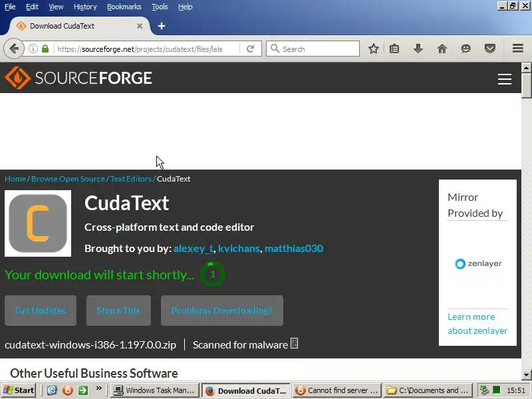Click the download countdown progress circle
The height and width of the screenshot is (399, 532).
[212, 274]
